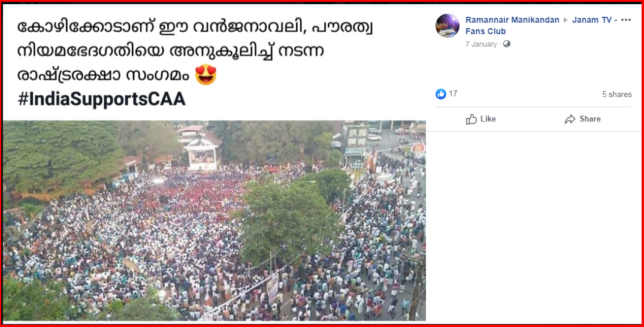
Task: Click the heart-eyes emoji in the post
Action: (205, 75)
